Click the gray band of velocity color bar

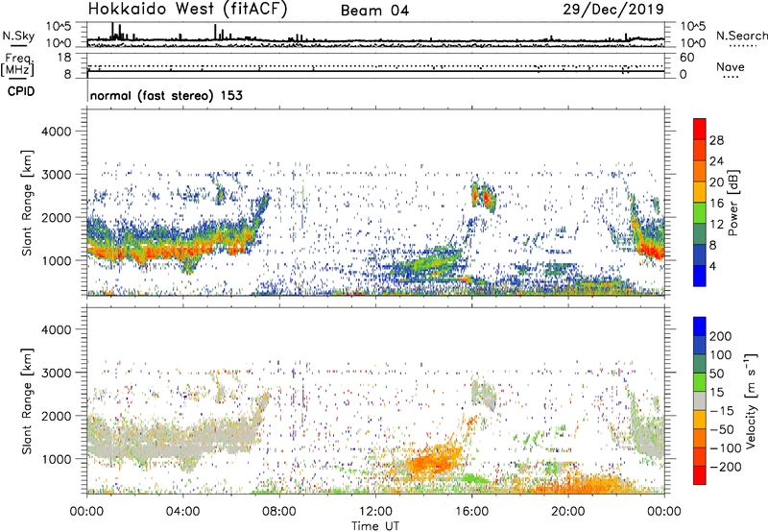pos(700,400)
